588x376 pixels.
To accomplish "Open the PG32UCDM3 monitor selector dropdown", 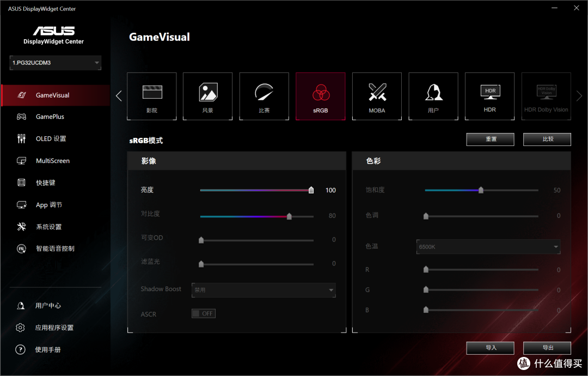I will (56, 63).
